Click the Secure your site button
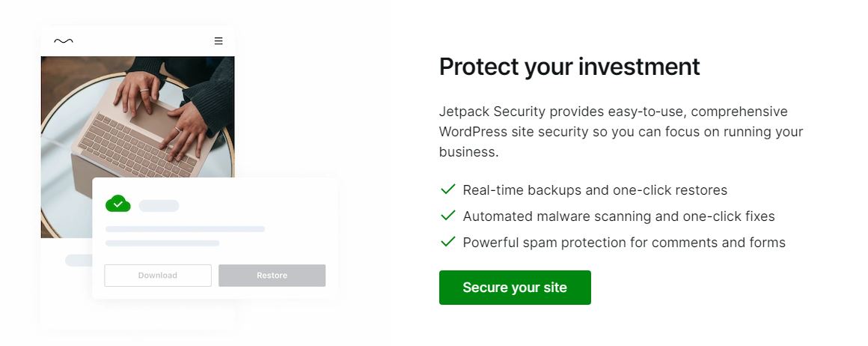The width and height of the screenshot is (868, 346). [x=515, y=288]
